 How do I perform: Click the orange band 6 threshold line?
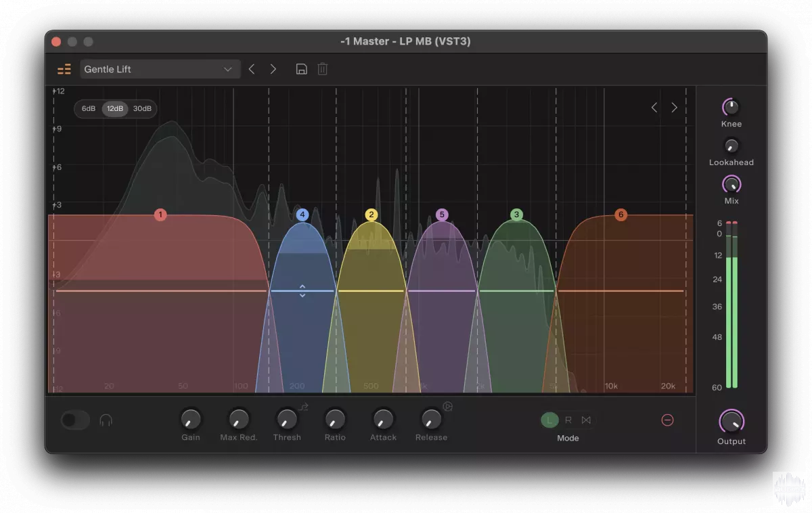[x=621, y=291]
